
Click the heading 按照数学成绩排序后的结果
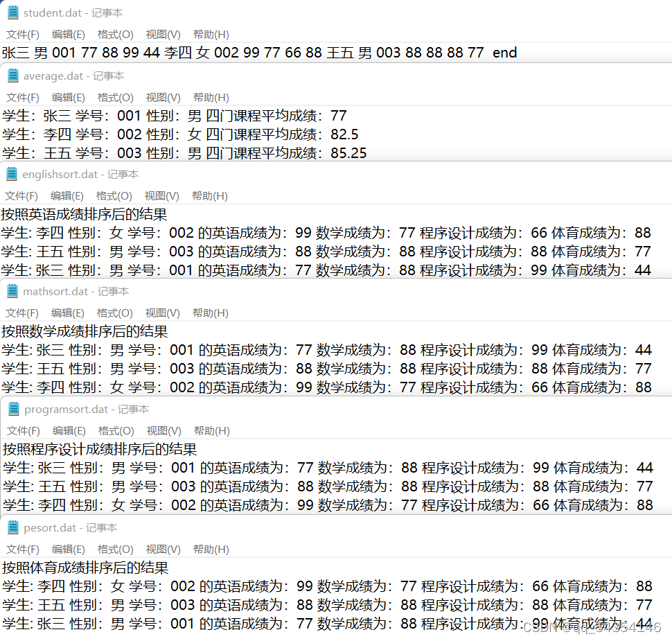tap(85, 331)
